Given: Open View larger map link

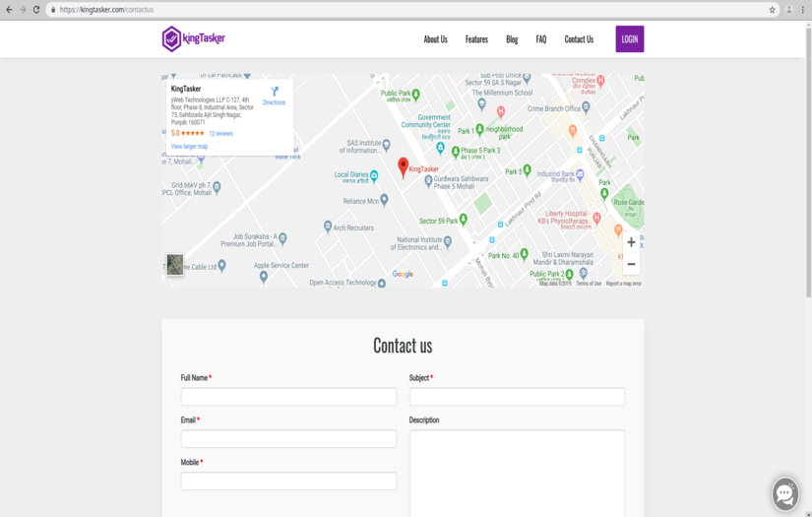Looking at the screenshot, I should tap(189, 146).
